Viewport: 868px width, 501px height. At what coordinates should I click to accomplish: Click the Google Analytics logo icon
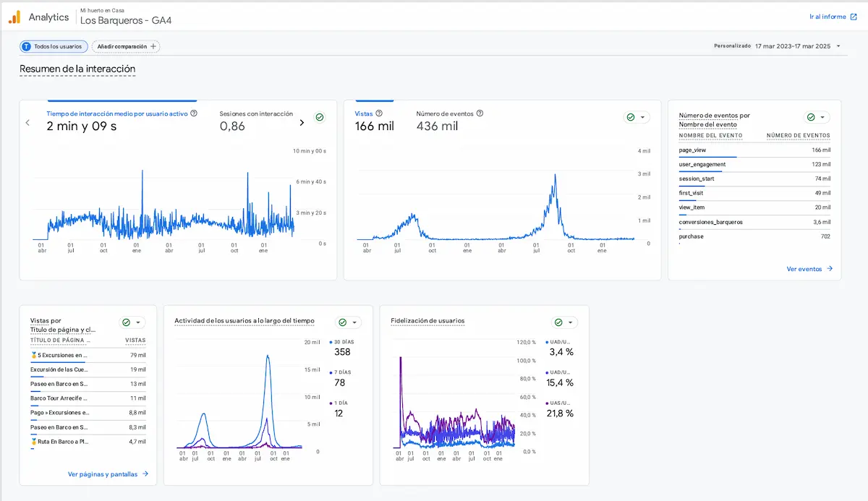14,17
